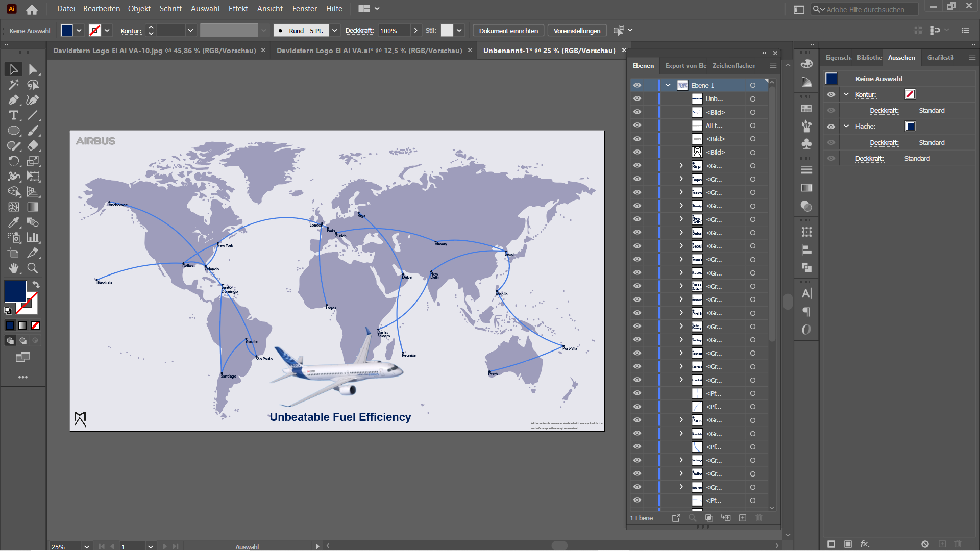Click the Adobe-Hilfe search field
Screen dimensions: 980x551
(x=870, y=9)
